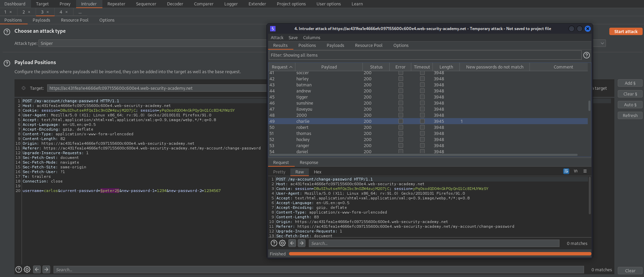
Task: Click the Auto § button
Action: (630, 105)
